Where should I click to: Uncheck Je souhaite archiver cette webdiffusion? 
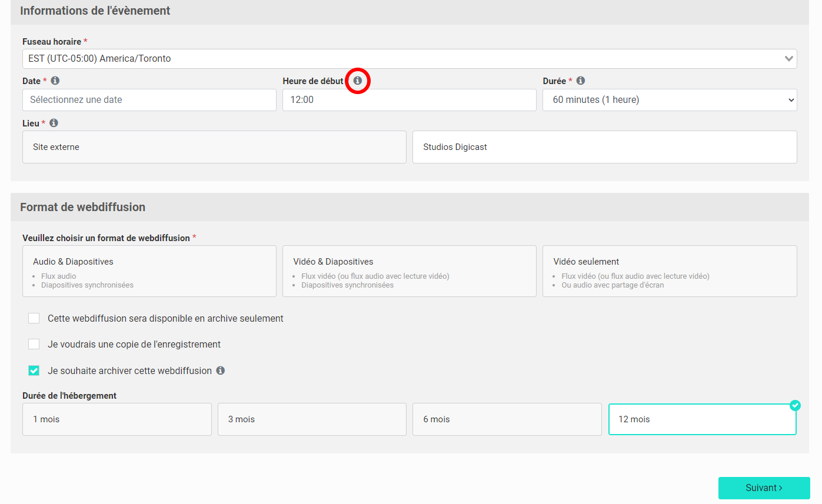pyautogui.click(x=34, y=371)
